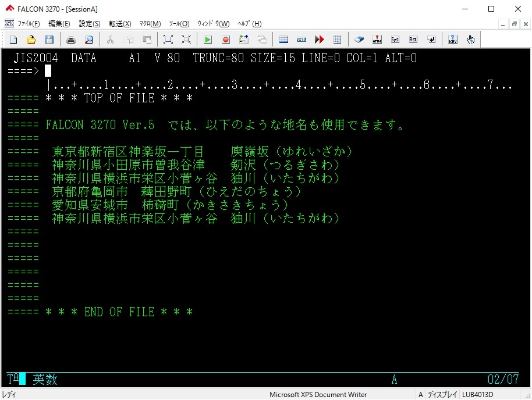Open the ファイル(F) menu
Screen dimensions: 532x400
pos(29,24)
